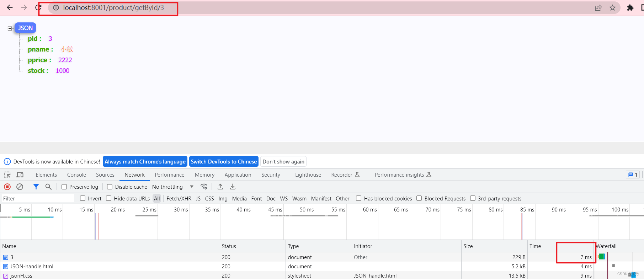Screen dimensions: 644x279
Task: Dismiss with Don't show again
Action: click(283, 162)
